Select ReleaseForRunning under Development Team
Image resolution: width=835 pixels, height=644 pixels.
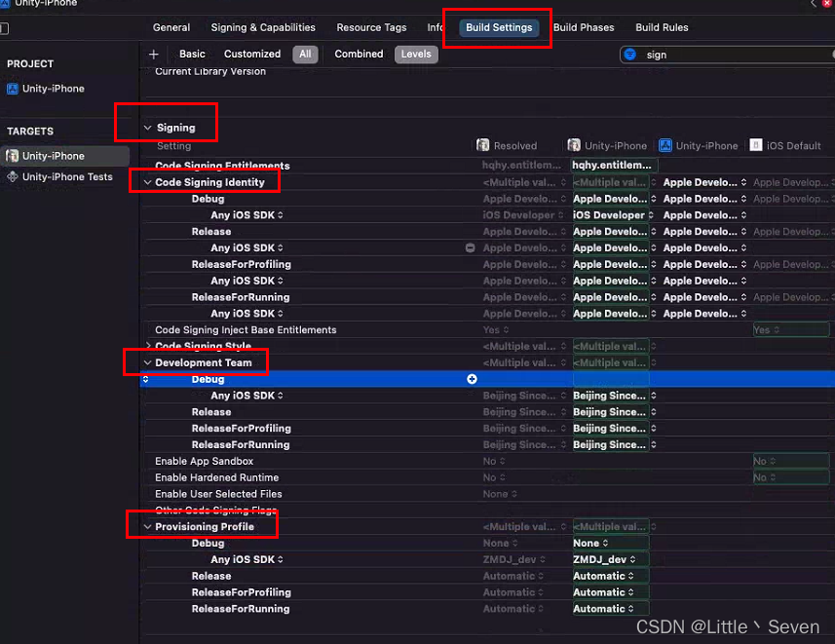point(241,445)
